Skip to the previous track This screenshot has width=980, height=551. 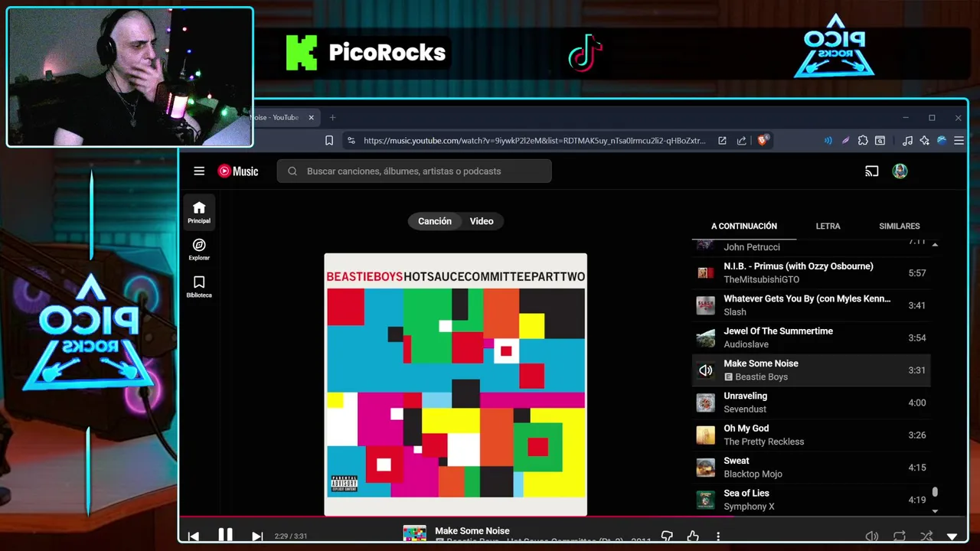pos(194,536)
